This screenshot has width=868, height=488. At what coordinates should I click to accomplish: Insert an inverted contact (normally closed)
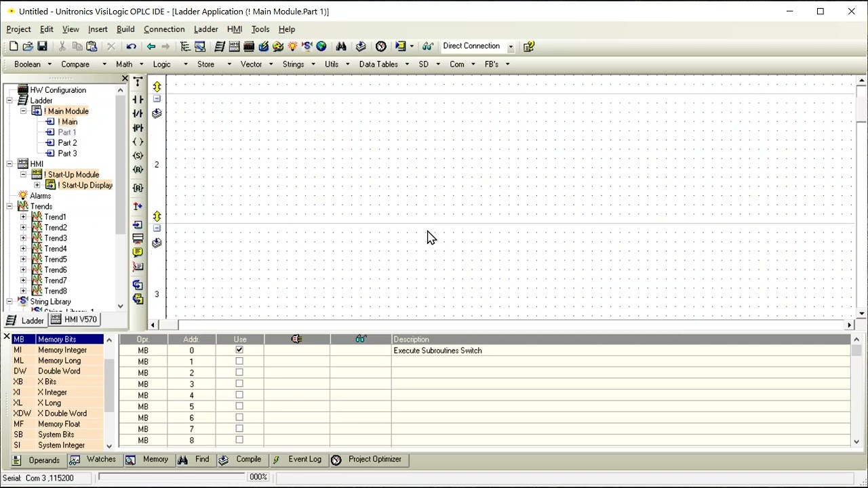coord(138,113)
